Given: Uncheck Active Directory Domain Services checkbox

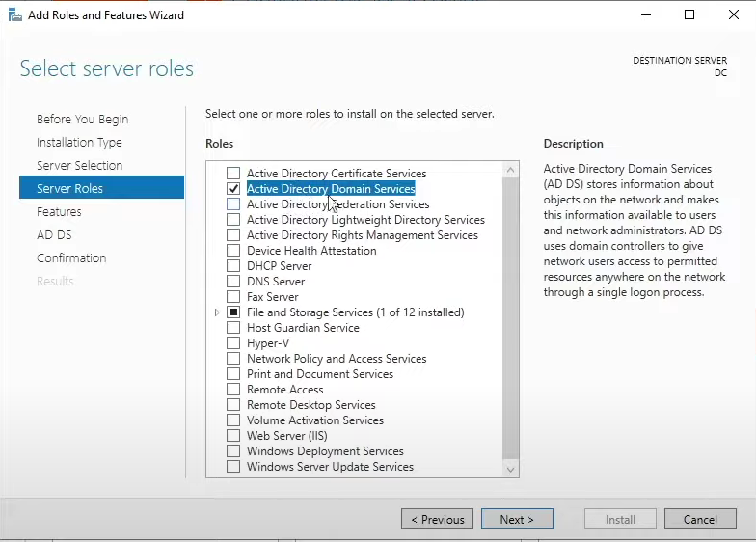Looking at the screenshot, I should 233,189.
